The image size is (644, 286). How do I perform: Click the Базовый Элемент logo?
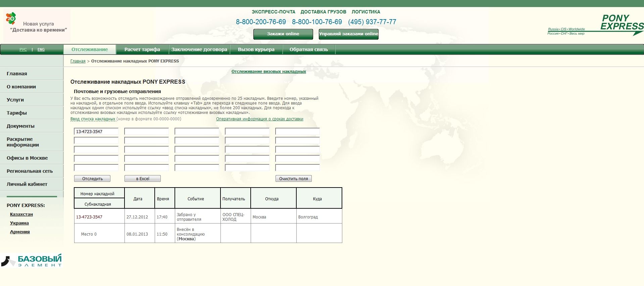[x=32, y=260]
